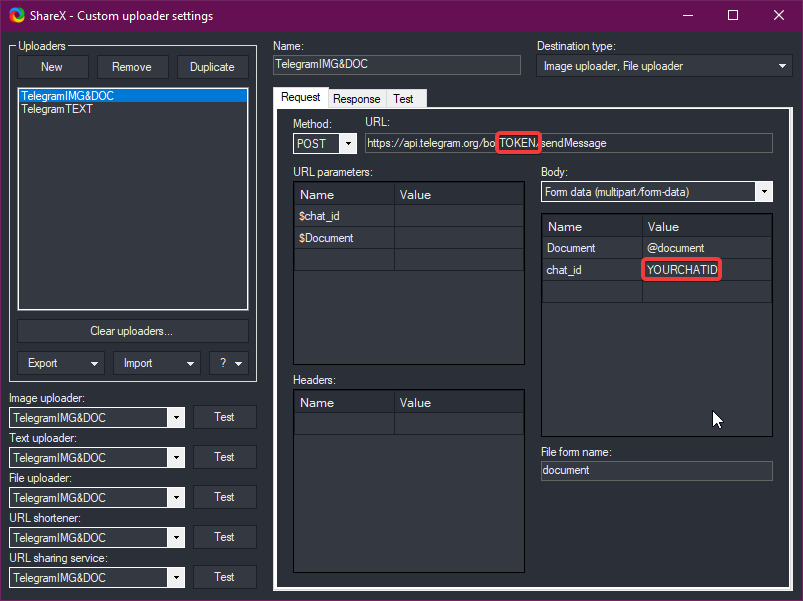The height and width of the screenshot is (601, 803).
Task: Click the Headers table Value column header
Action: pyautogui.click(x=459, y=402)
